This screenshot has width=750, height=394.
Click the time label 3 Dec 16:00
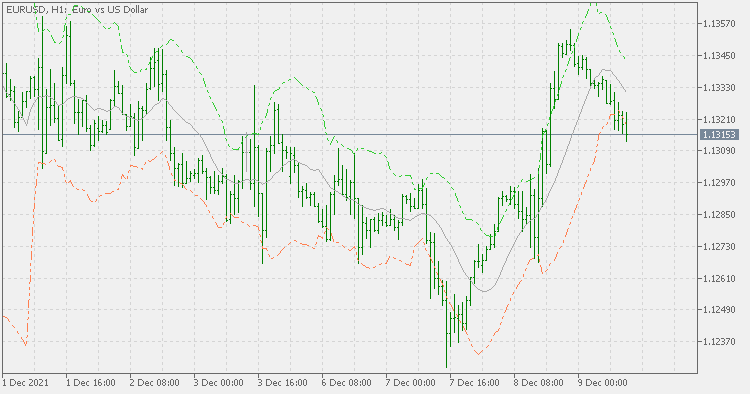pyautogui.click(x=282, y=383)
